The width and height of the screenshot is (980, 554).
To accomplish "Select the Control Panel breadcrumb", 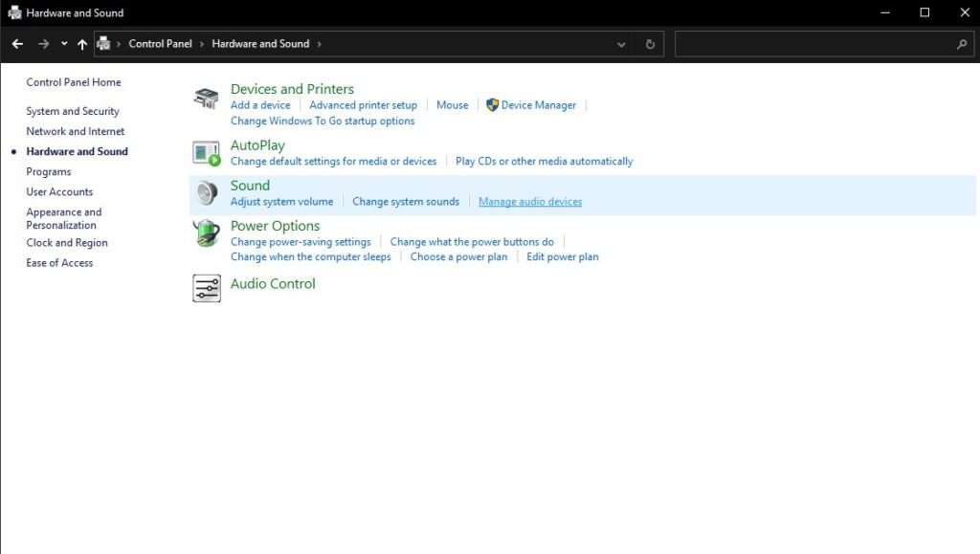I will [160, 44].
